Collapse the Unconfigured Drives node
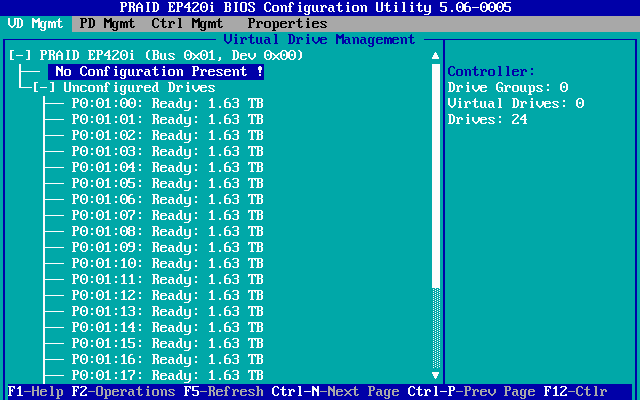This screenshot has height=400, width=640. coord(44,87)
